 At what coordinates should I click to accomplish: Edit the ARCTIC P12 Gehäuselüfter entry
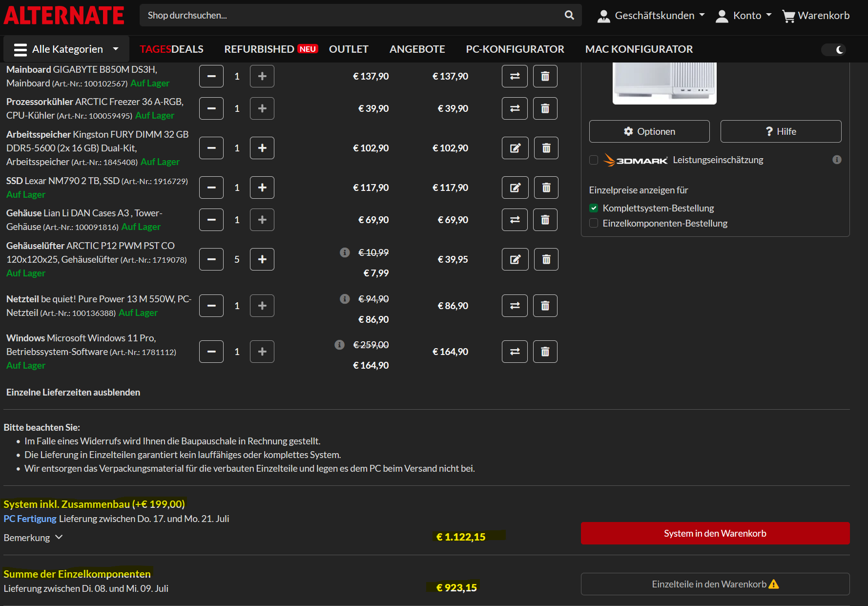click(515, 259)
